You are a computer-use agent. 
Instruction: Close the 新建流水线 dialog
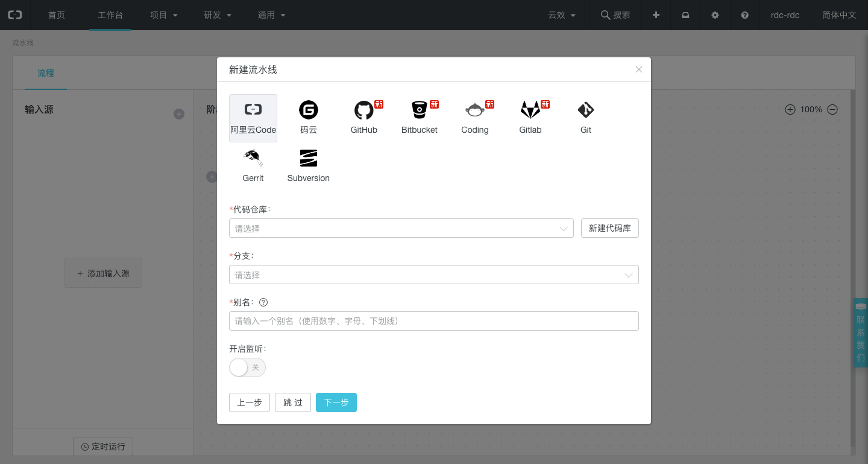click(x=639, y=69)
